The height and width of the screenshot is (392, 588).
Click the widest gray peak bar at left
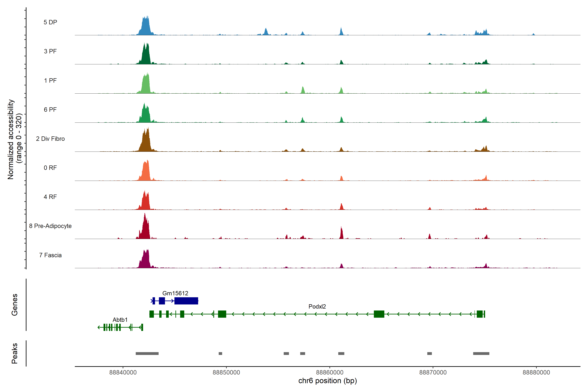[147, 353]
